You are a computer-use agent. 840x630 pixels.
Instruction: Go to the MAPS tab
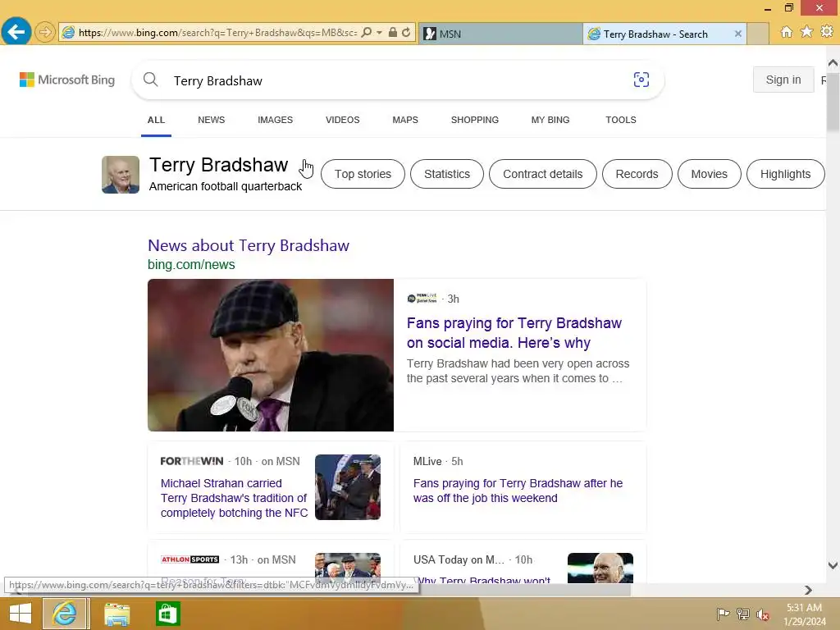click(x=405, y=120)
